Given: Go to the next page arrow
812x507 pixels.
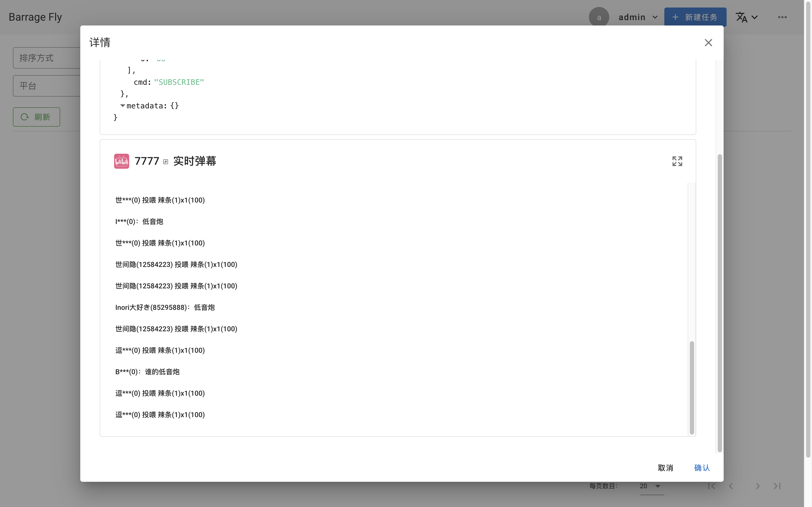Looking at the screenshot, I should pos(757,486).
